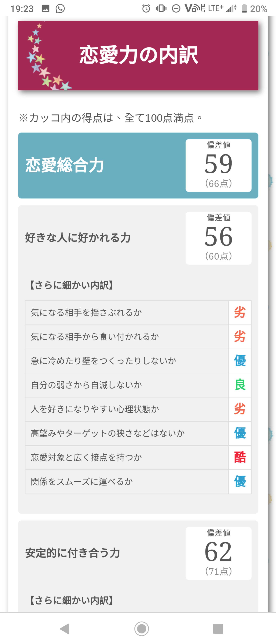This screenshot has height=644, width=276.
Task: Tap the 偏差値 59 score box
Action: click(x=218, y=166)
